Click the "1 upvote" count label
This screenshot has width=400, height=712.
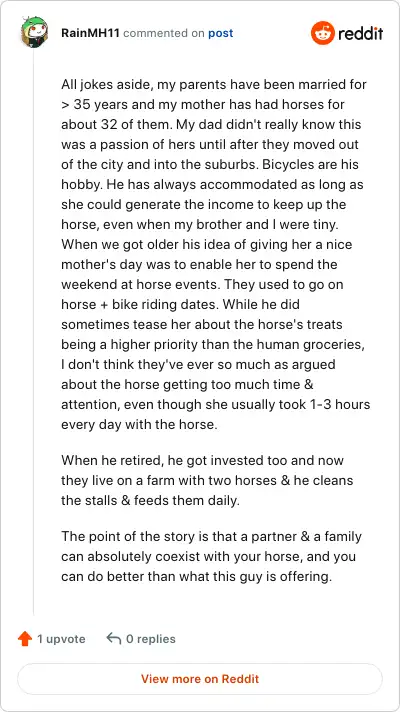61,639
